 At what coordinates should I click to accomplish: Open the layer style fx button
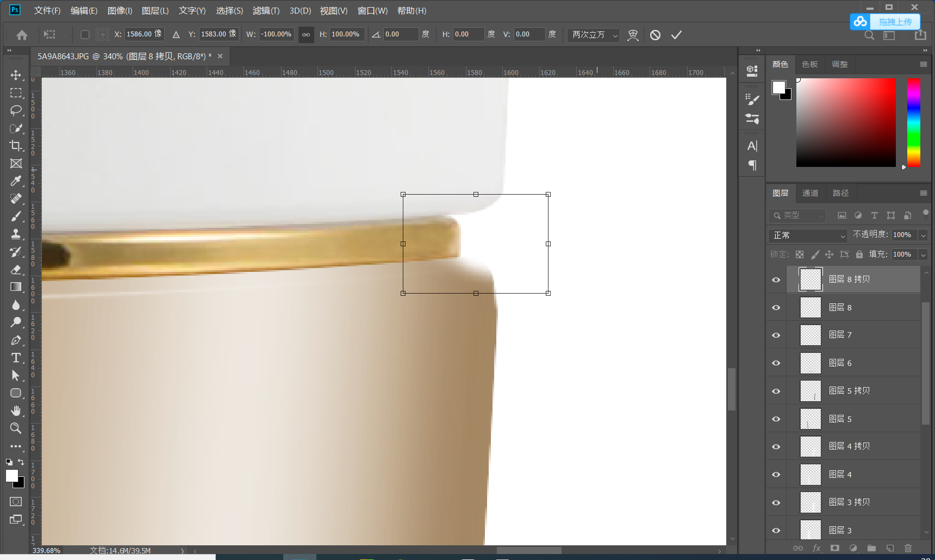tap(816, 548)
